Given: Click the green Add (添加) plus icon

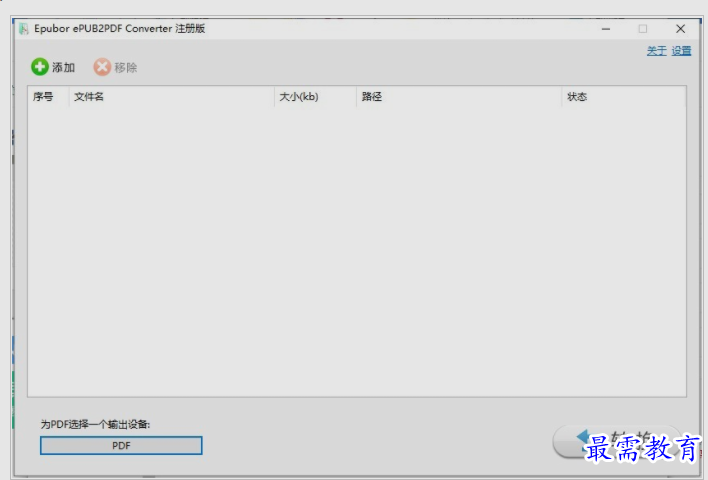Looking at the screenshot, I should point(40,67).
